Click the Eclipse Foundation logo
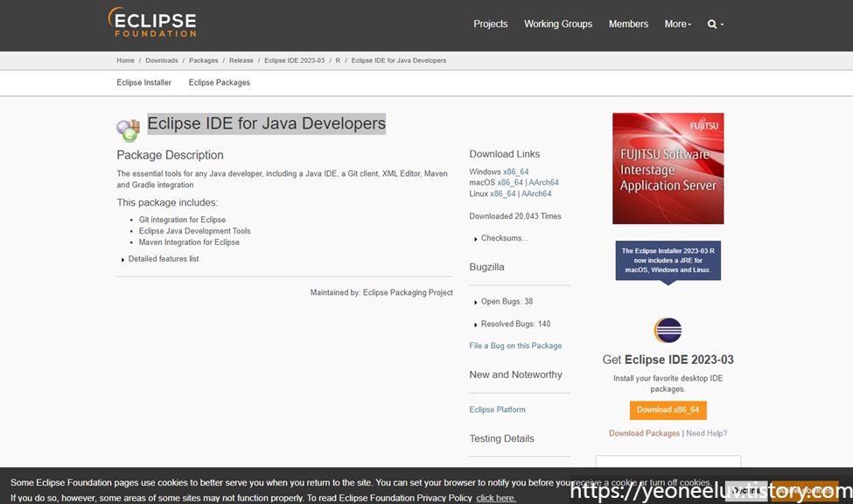The width and height of the screenshot is (853, 504). point(152,23)
